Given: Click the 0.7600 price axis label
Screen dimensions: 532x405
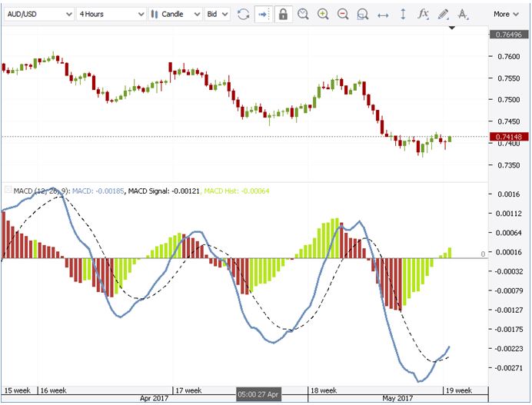Looking at the screenshot, I should pyautogui.click(x=509, y=56).
